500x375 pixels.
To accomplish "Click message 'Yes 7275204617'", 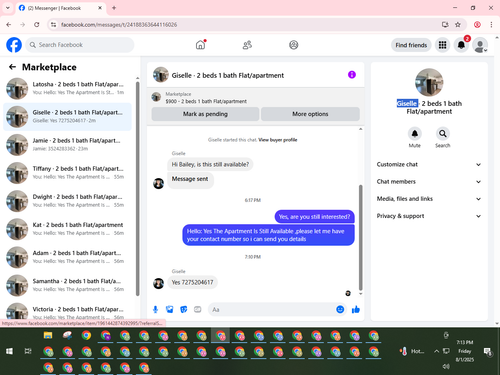I will pyautogui.click(x=192, y=282).
